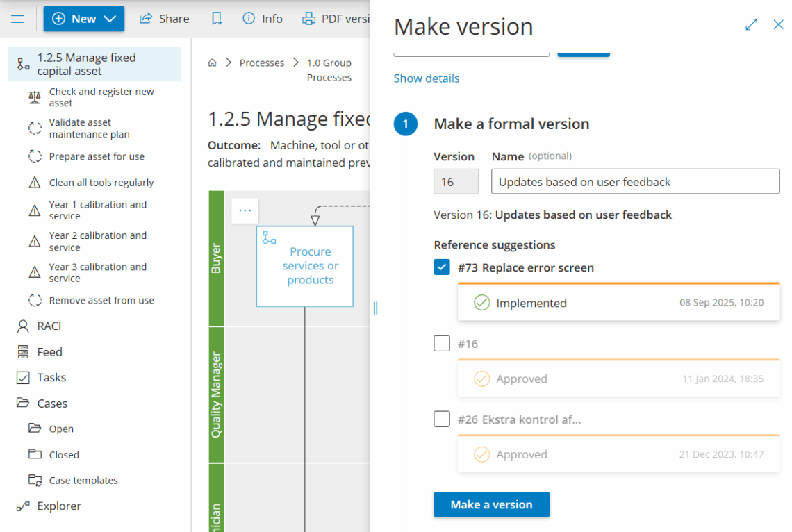Click the Share button
Viewport: 792px width, 532px height.
(x=165, y=19)
